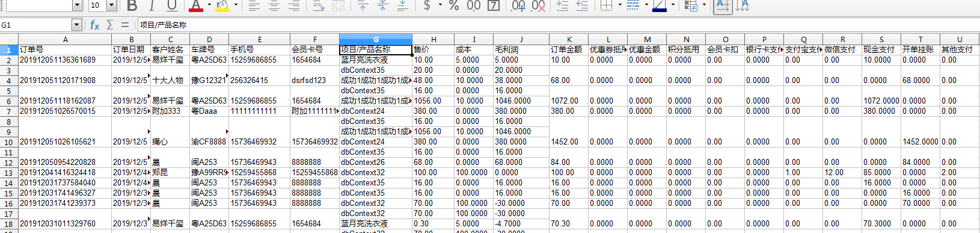This screenshot has width=980, height=233.
Task: Format cell as percent
Action: (x=454, y=6)
